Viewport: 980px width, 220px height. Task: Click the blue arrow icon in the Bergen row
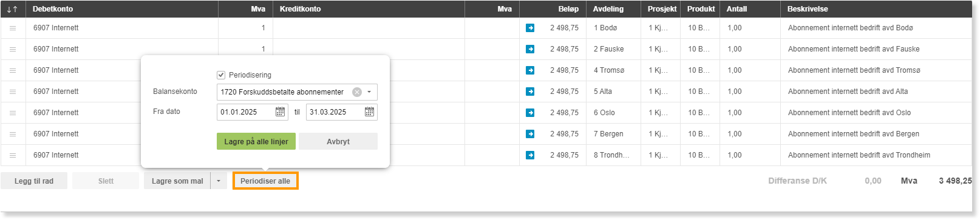pos(530,134)
